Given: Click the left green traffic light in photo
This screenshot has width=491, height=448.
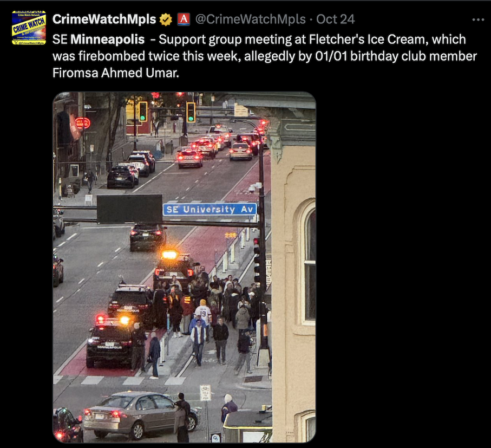Looking at the screenshot, I should (143, 112).
